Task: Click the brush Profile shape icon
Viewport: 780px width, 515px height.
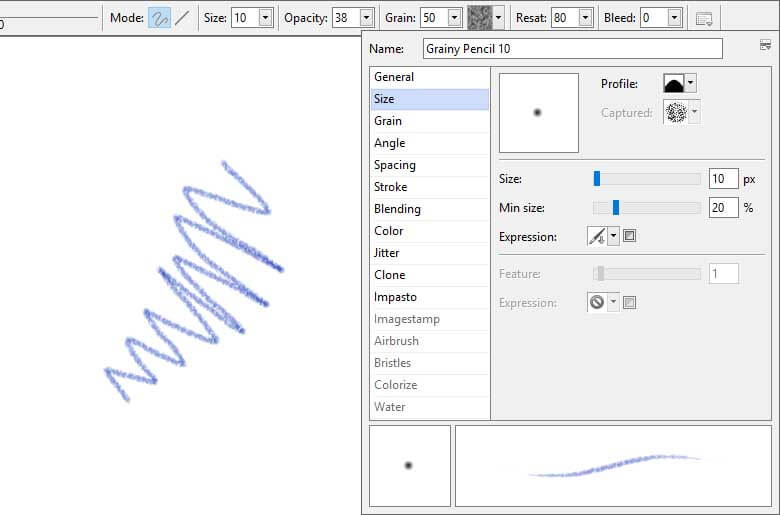Action: point(673,84)
